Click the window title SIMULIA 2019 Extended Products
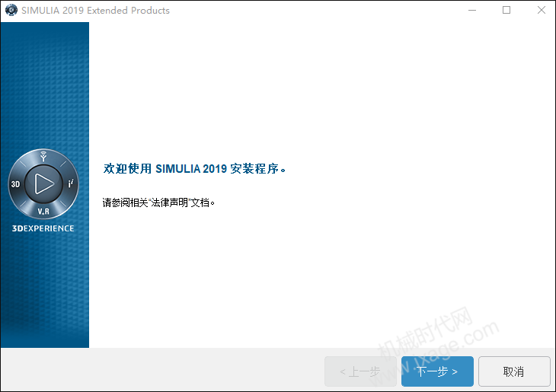This screenshot has width=556, height=392. [x=95, y=11]
